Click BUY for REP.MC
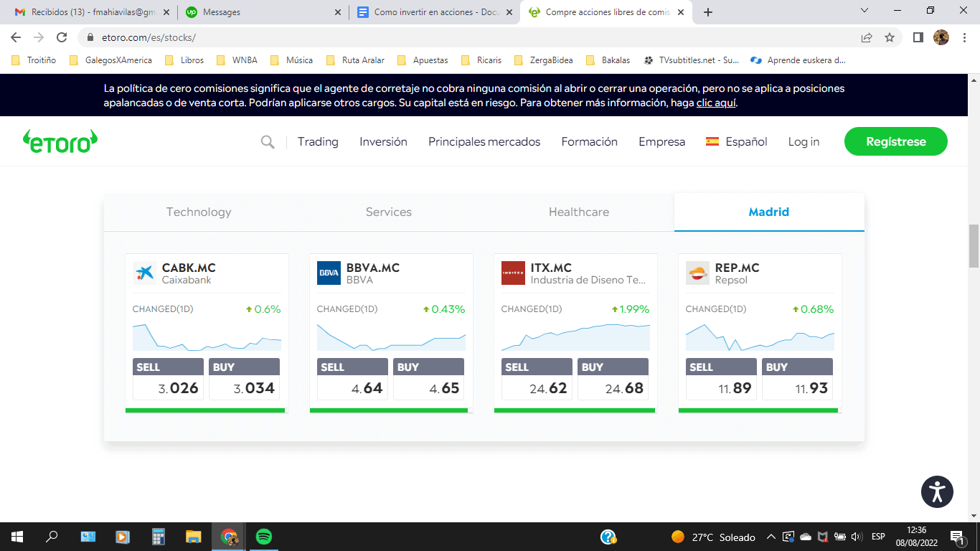Screen dimensions: 980x551 coord(797,380)
